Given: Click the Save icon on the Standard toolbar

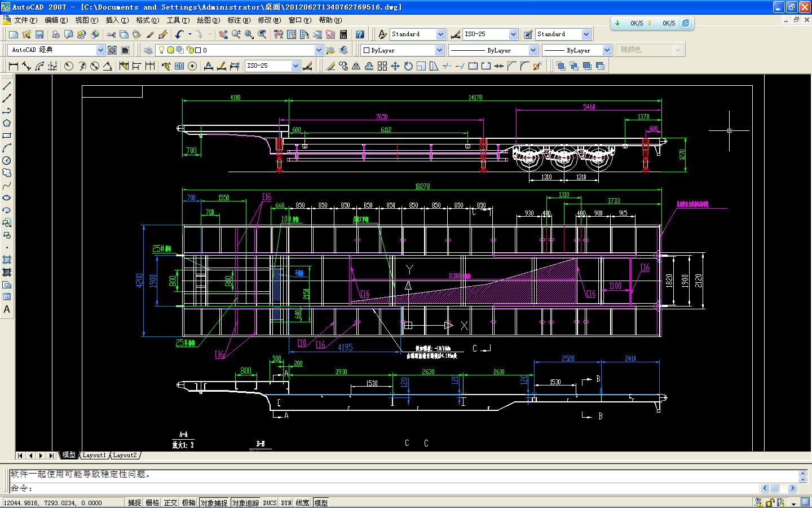Looking at the screenshot, I should click(39, 34).
